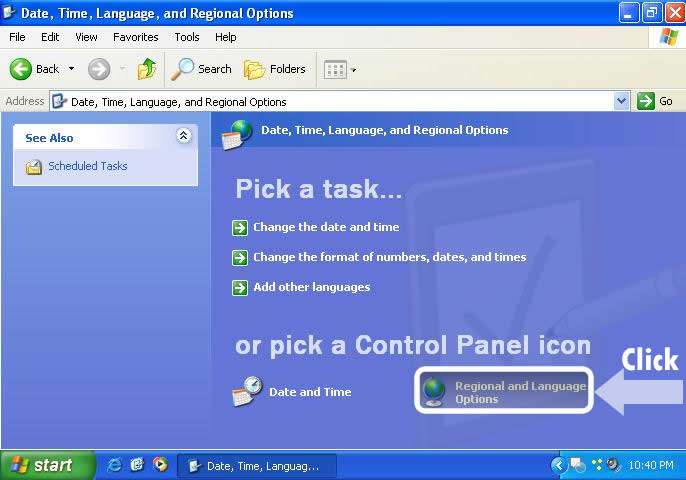This screenshot has height=480, width=686.
Task: Click the Regional and Language globe icon
Action: (434, 392)
